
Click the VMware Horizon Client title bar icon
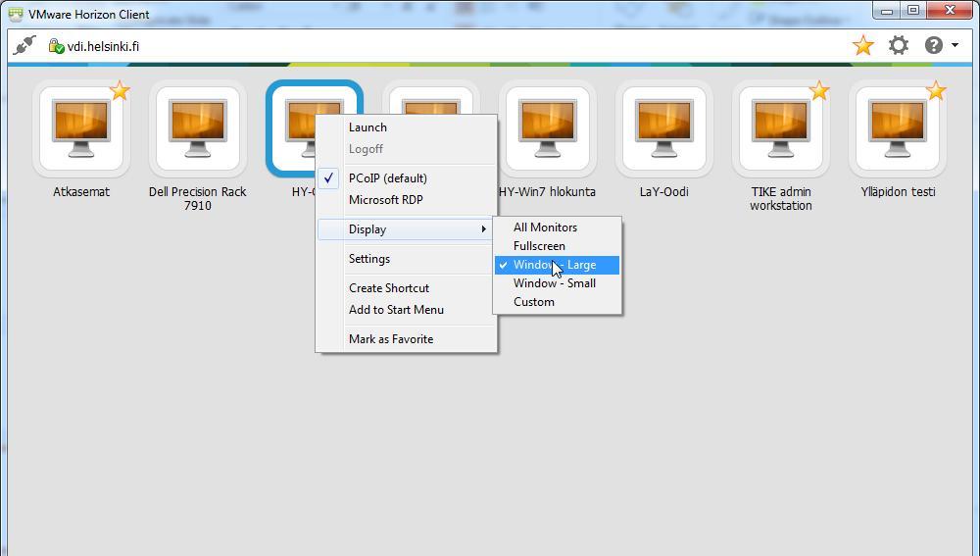[x=16, y=14]
